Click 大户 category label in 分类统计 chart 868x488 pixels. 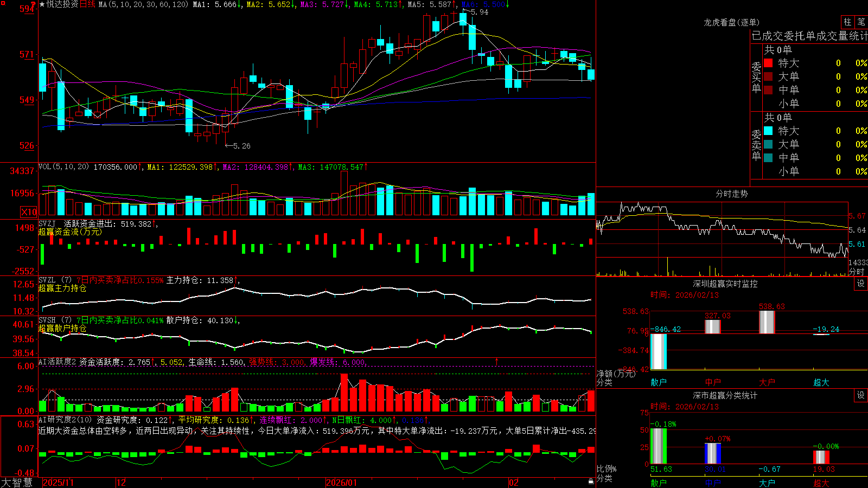pos(767,483)
